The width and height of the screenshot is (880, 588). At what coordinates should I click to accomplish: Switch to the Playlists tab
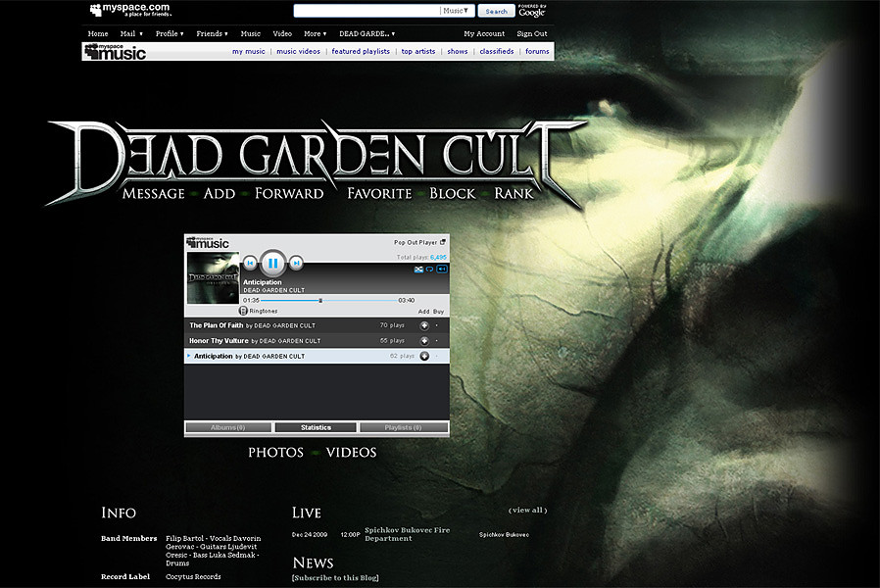point(404,427)
